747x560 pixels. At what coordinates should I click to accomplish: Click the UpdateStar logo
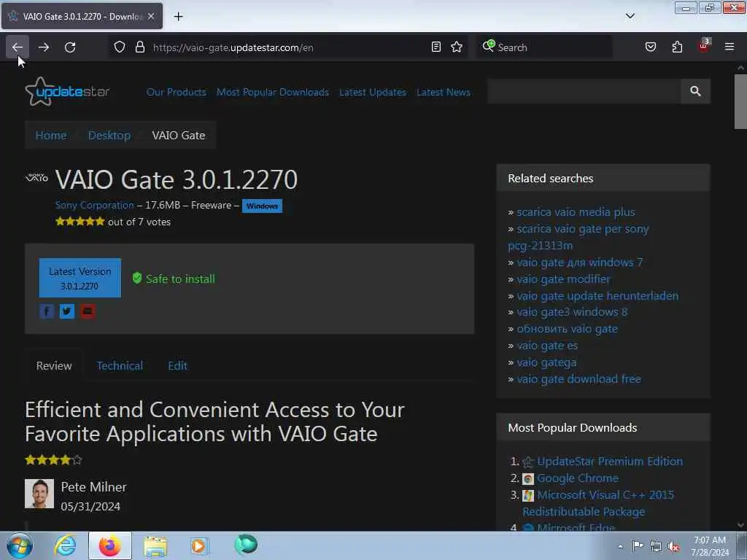[67, 91]
